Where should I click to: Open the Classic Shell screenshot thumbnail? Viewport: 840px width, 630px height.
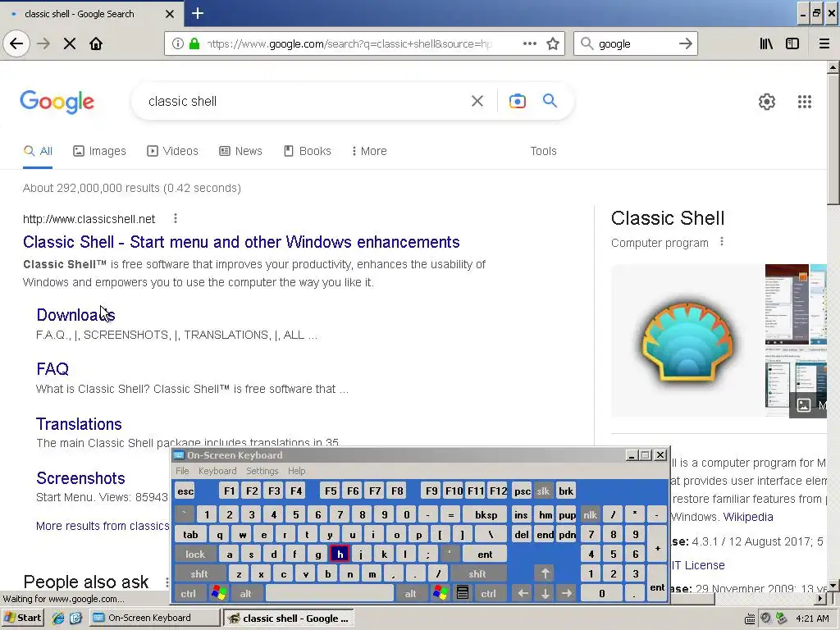787,304
